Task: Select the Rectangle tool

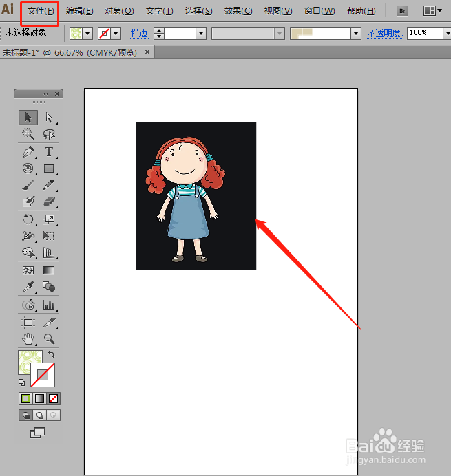Action: [49, 168]
